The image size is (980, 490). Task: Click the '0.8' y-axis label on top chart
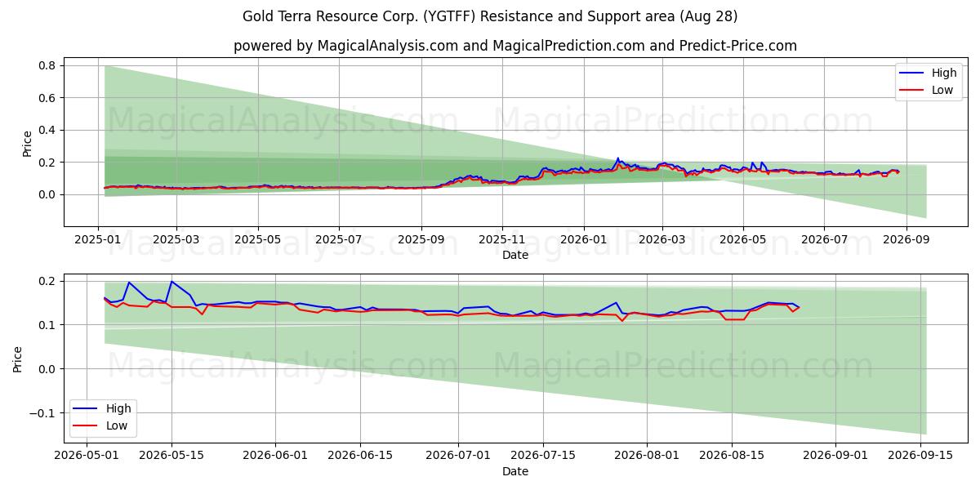[47, 65]
